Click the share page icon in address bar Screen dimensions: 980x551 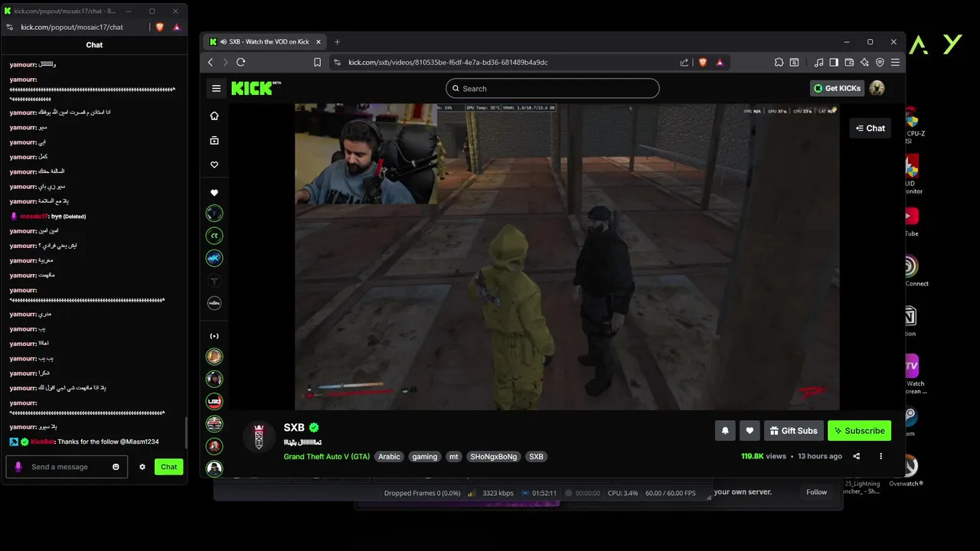684,62
